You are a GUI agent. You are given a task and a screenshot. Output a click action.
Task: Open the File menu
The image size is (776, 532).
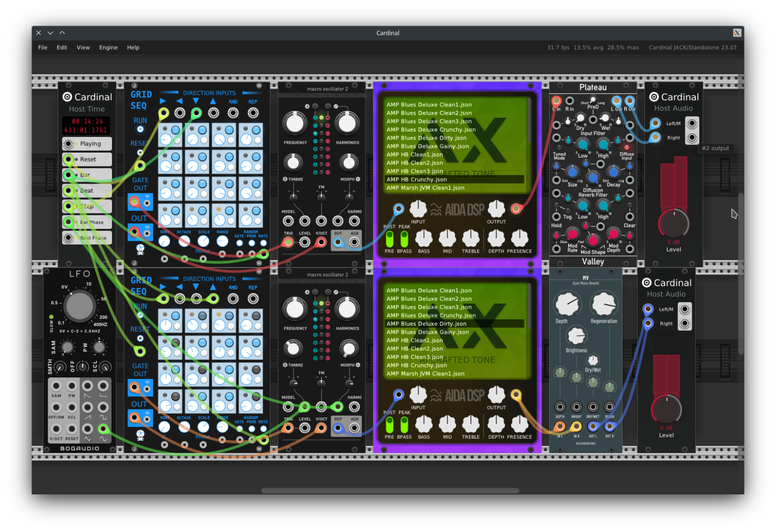click(43, 48)
